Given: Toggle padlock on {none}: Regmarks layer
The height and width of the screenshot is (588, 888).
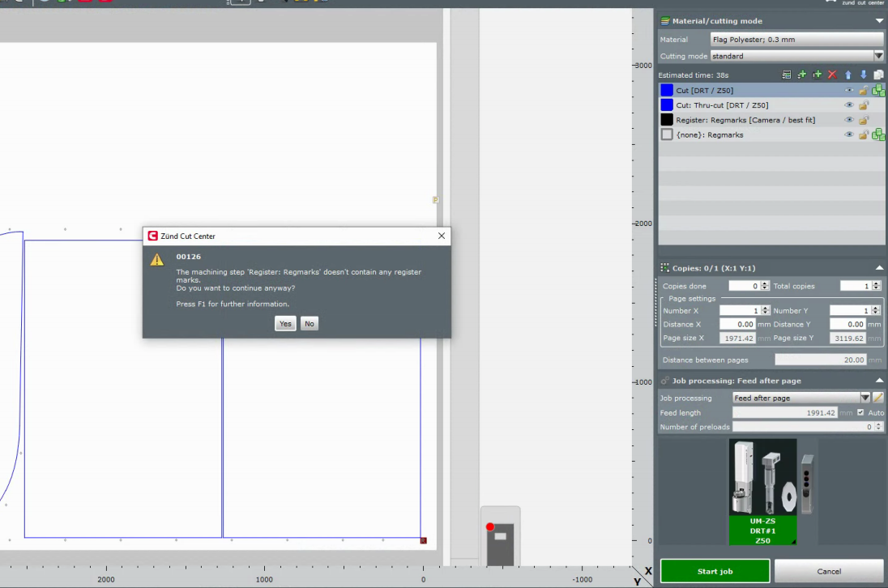Looking at the screenshot, I should tap(863, 134).
